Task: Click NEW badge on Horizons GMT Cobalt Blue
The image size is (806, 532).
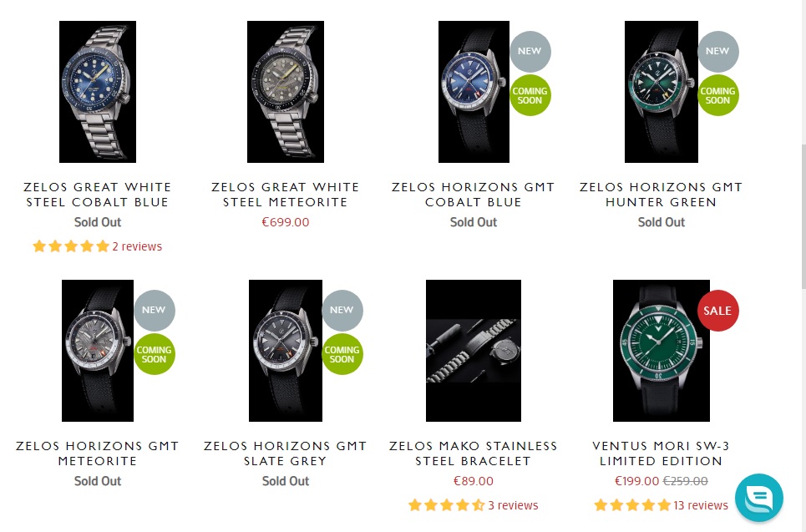Action: tap(530, 52)
